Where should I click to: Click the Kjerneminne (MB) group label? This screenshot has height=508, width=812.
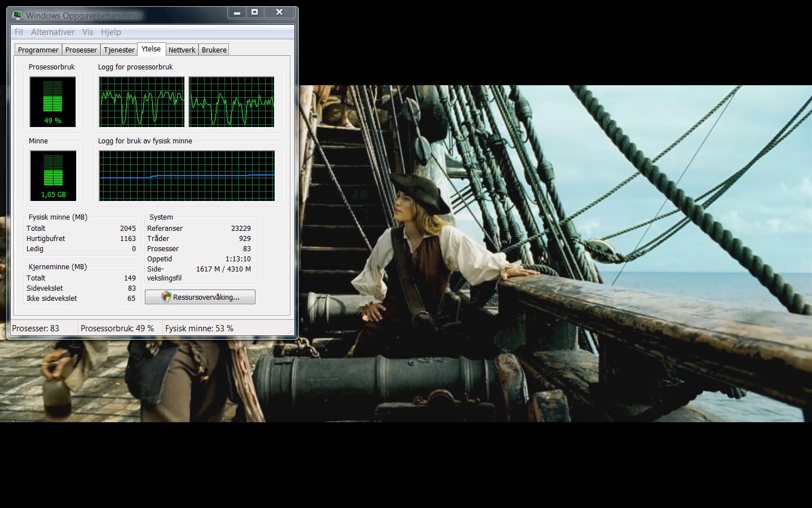(58, 267)
